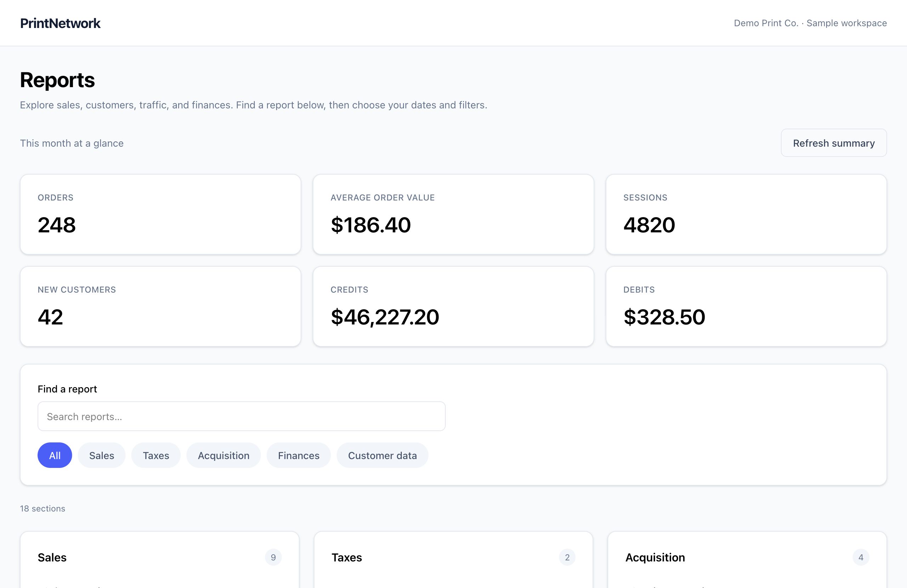907x588 pixels.
Task: Click the Acquisition count badge 4
Action: point(861,557)
